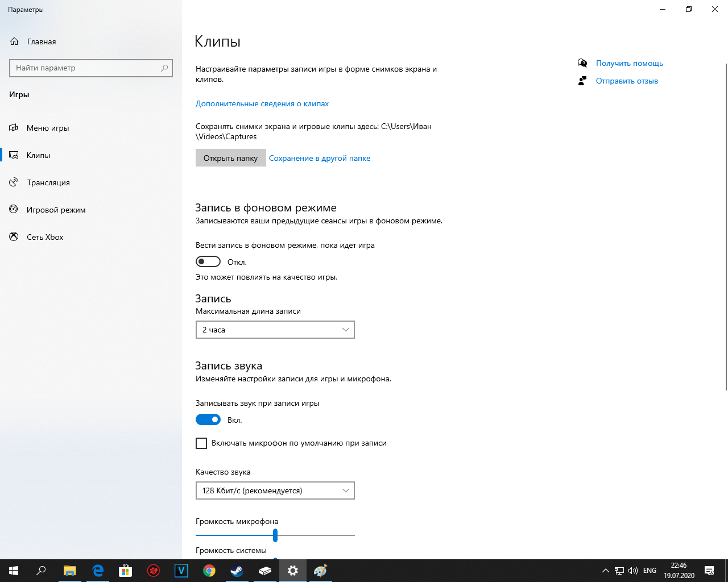
Task: Open Steam from taskbar
Action: [237, 571]
